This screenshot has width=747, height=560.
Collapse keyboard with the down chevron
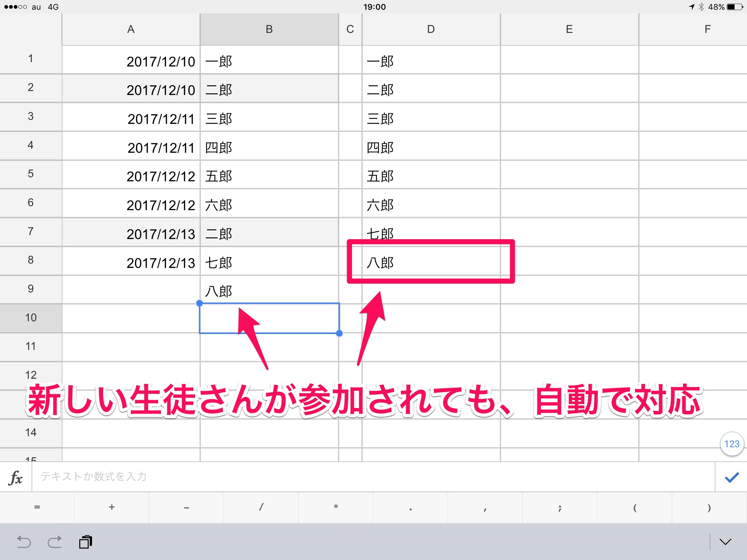725,542
